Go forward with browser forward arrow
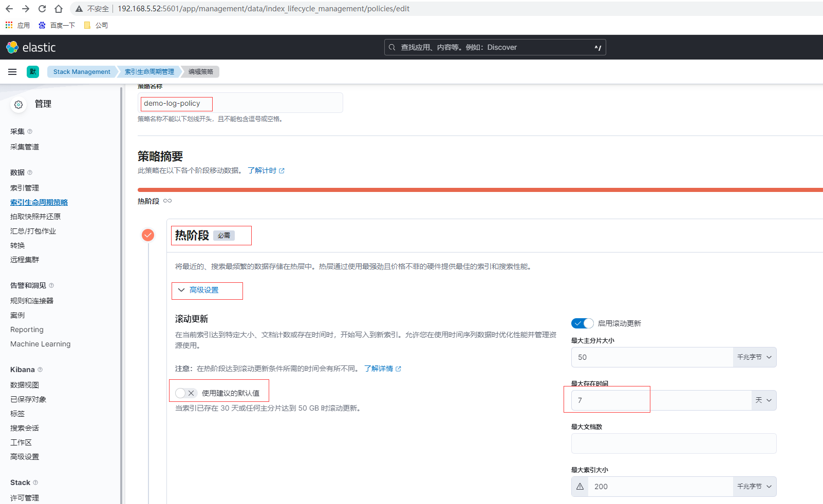Image resolution: width=823 pixels, height=504 pixels. click(x=26, y=9)
